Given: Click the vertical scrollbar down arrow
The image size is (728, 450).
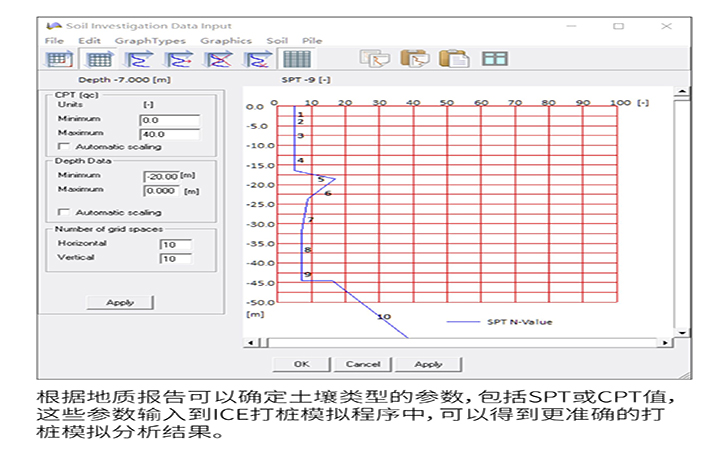Looking at the screenshot, I should point(682,333).
